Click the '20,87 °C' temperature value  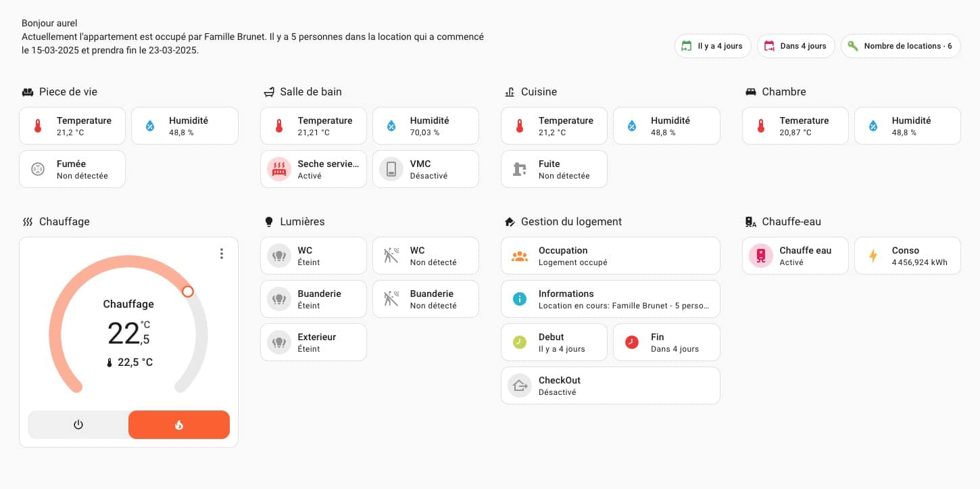795,133
